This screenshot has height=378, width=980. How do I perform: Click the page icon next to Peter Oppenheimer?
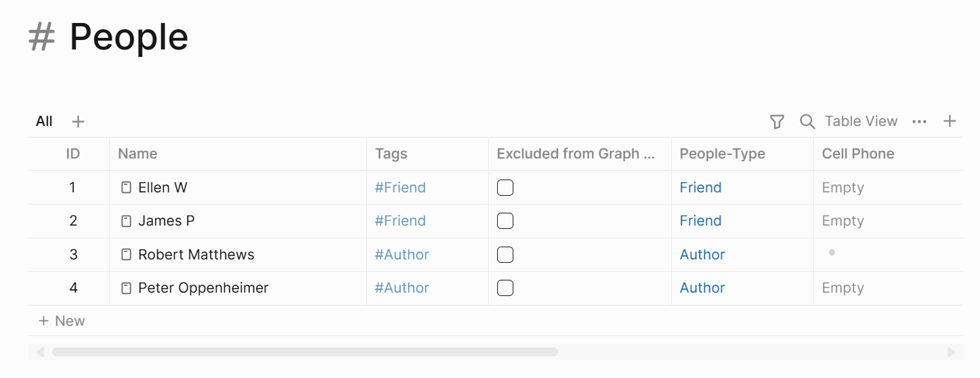tap(126, 288)
